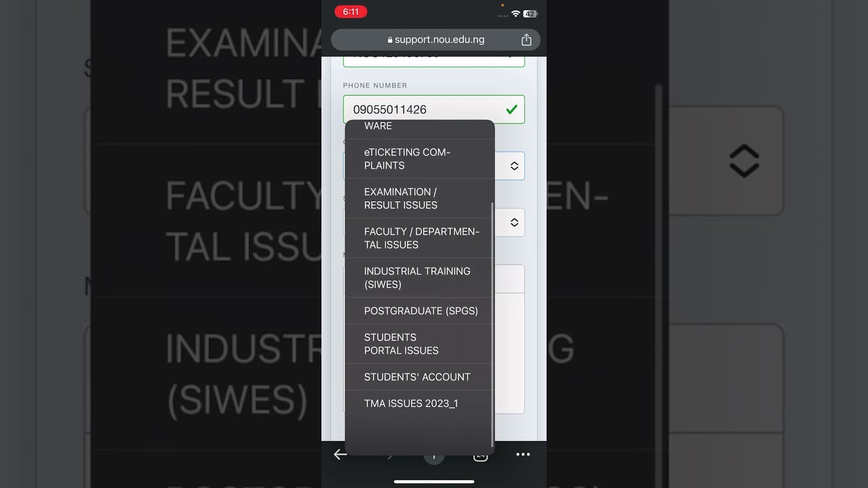868x488 pixels.
Task: Choose INDUSTRIAL TRAINING (SIWES)
Action: [420, 278]
